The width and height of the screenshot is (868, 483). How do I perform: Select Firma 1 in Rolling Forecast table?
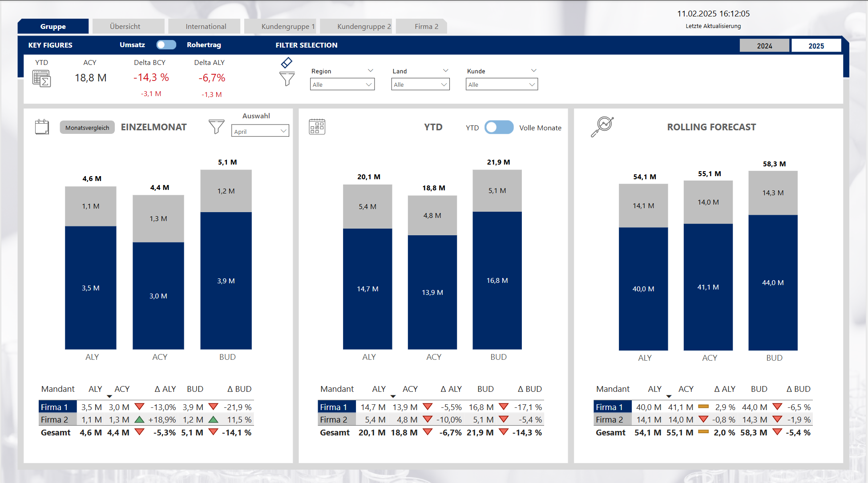[612, 407]
